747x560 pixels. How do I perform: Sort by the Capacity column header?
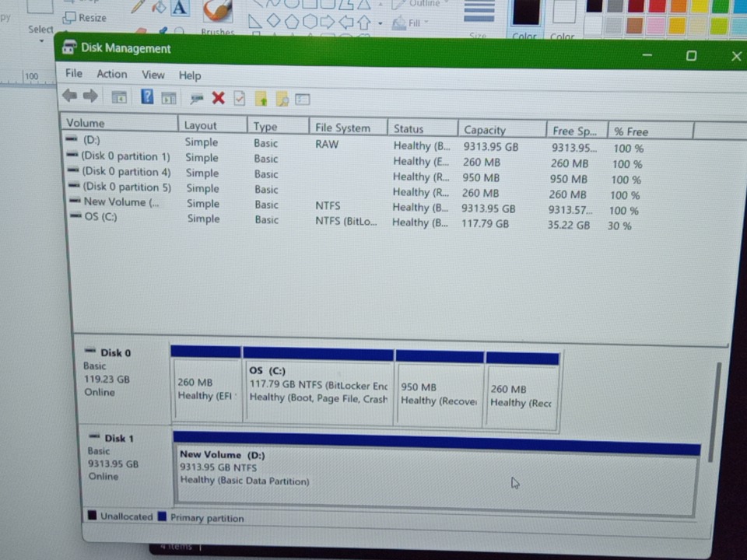(x=502, y=130)
